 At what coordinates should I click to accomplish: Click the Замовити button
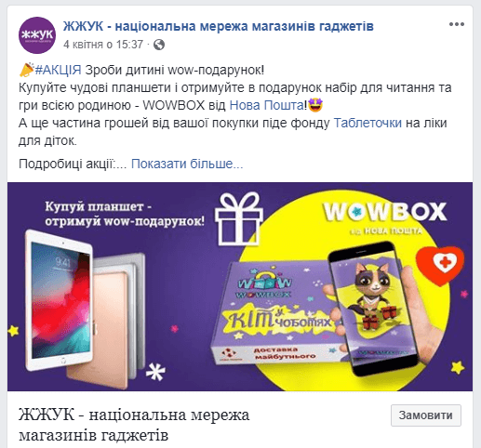[x=426, y=415]
